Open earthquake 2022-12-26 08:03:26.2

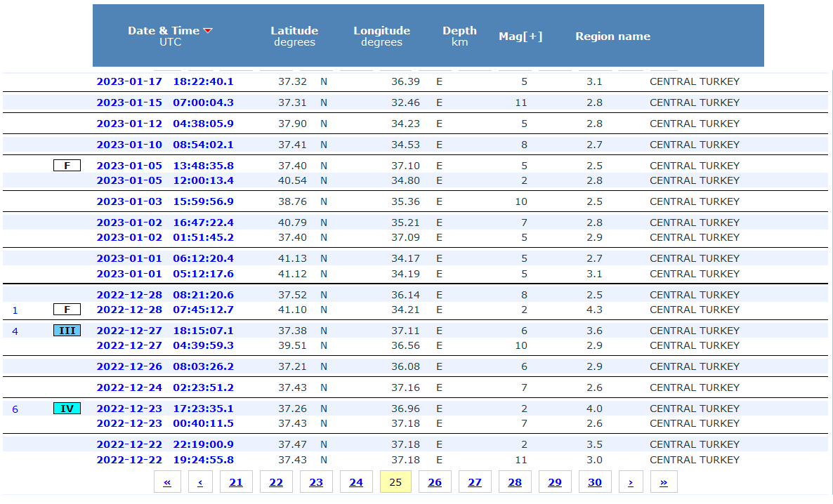[164, 366]
